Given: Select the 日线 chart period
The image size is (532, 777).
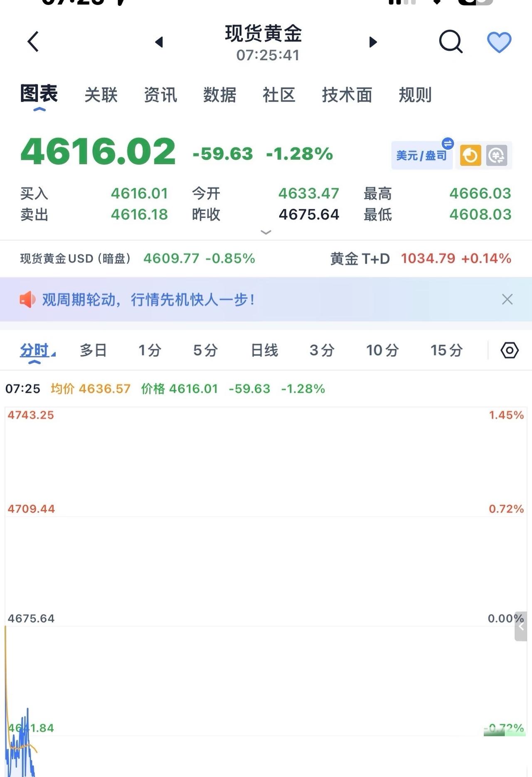Looking at the screenshot, I should pyautogui.click(x=264, y=350).
